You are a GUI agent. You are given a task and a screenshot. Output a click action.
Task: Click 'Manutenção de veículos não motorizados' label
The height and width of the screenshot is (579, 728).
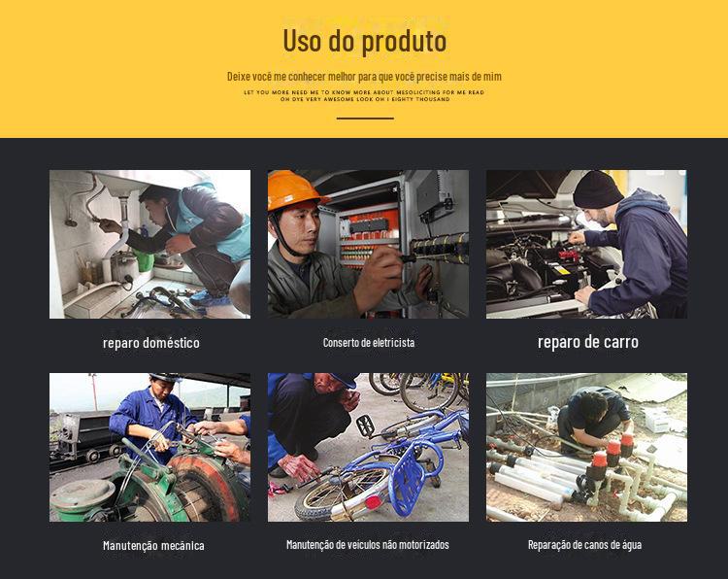(368, 545)
